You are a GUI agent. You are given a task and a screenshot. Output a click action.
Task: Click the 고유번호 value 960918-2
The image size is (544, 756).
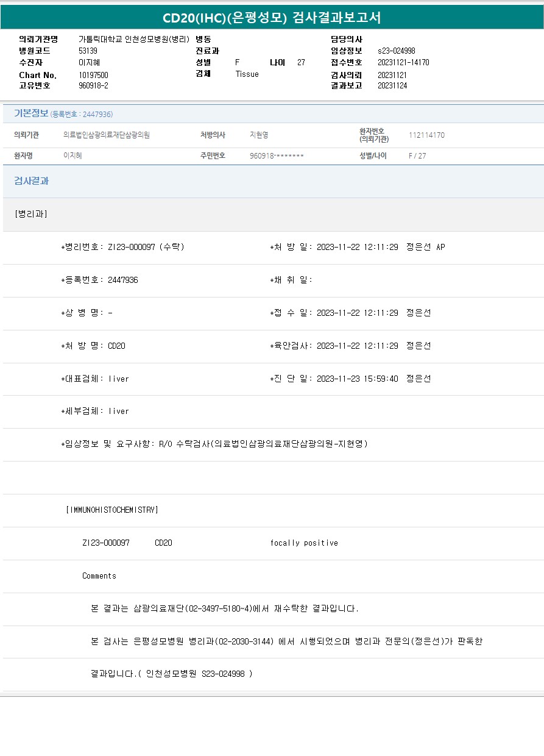coord(93,85)
